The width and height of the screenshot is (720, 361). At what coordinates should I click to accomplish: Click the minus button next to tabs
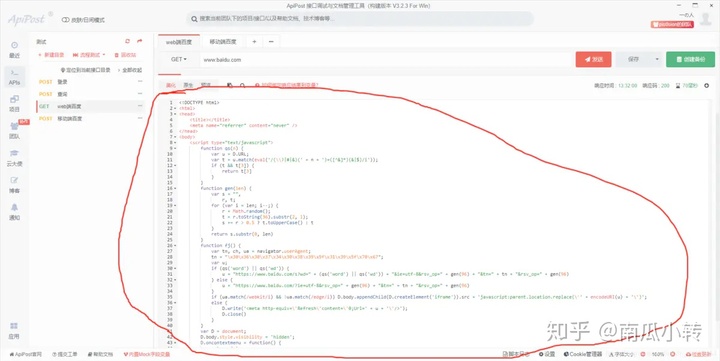point(271,42)
